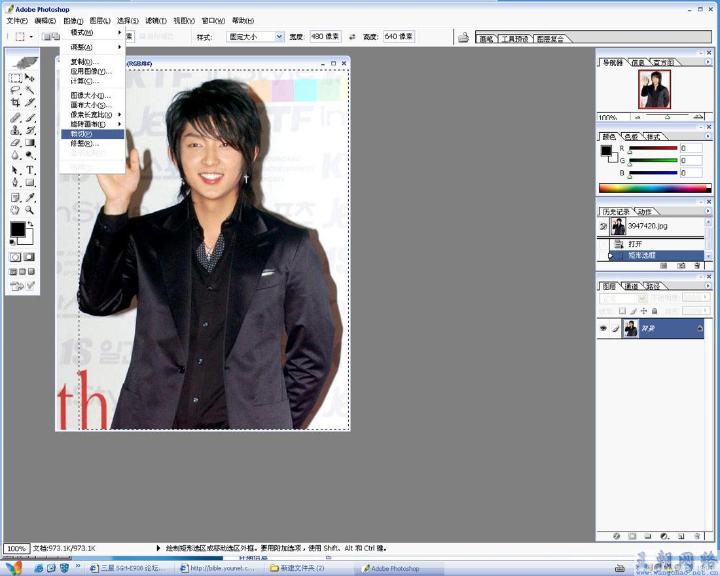Switch to standard screen mode
Viewport: 720px width, 576px height.
tap(13, 271)
